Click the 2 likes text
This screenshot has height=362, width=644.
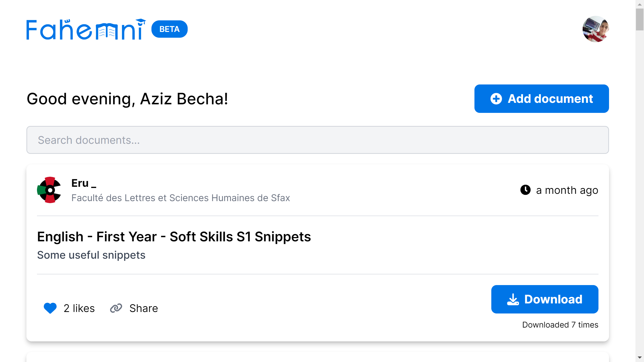(79, 308)
